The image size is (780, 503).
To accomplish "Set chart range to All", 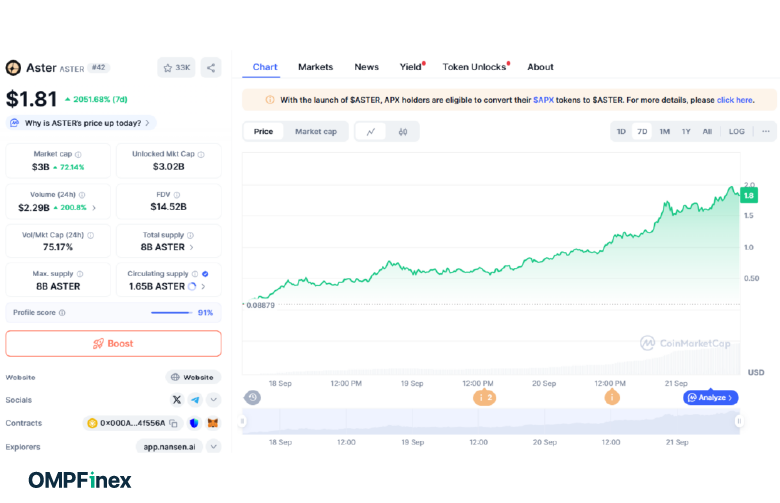I will click(707, 131).
